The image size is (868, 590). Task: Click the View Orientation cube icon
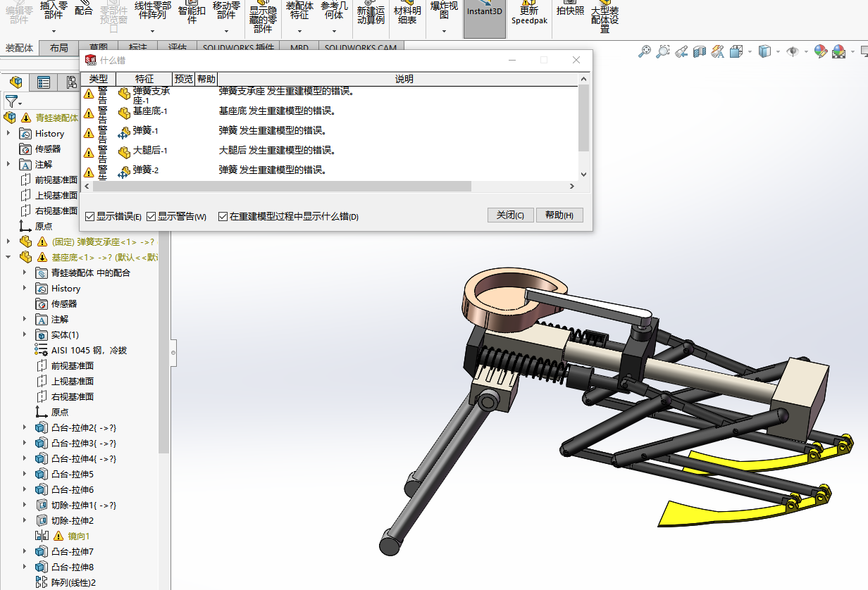[x=736, y=51]
